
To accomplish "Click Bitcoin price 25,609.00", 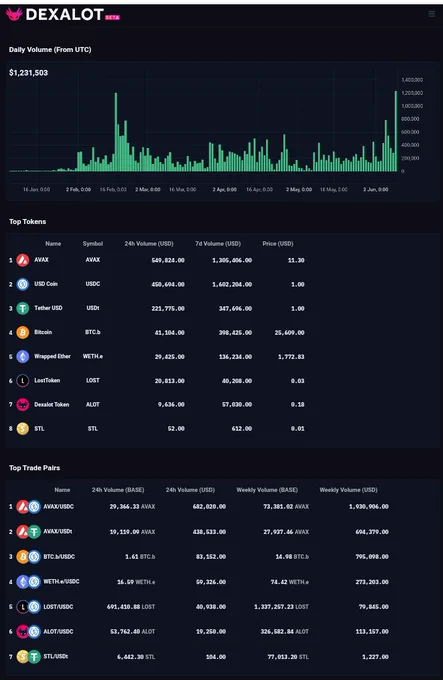I will 290,333.
